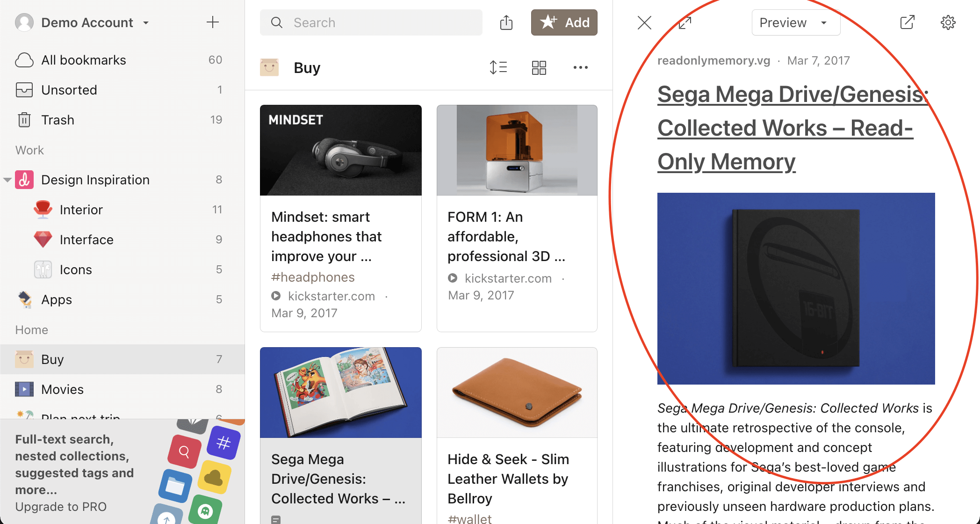
Task: Select the Unsorted item
Action: click(69, 90)
